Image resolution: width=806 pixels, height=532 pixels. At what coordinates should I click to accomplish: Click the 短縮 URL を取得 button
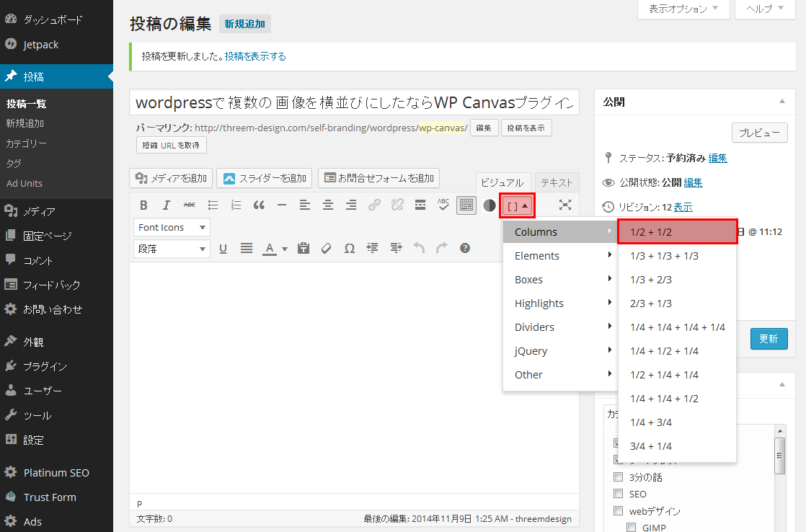pyautogui.click(x=171, y=146)
